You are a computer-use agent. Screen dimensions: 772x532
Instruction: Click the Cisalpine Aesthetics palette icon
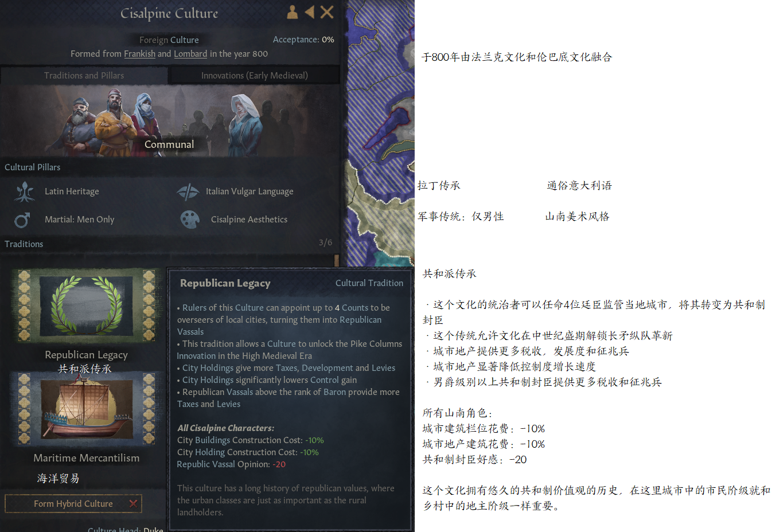[x=190, y=220]
